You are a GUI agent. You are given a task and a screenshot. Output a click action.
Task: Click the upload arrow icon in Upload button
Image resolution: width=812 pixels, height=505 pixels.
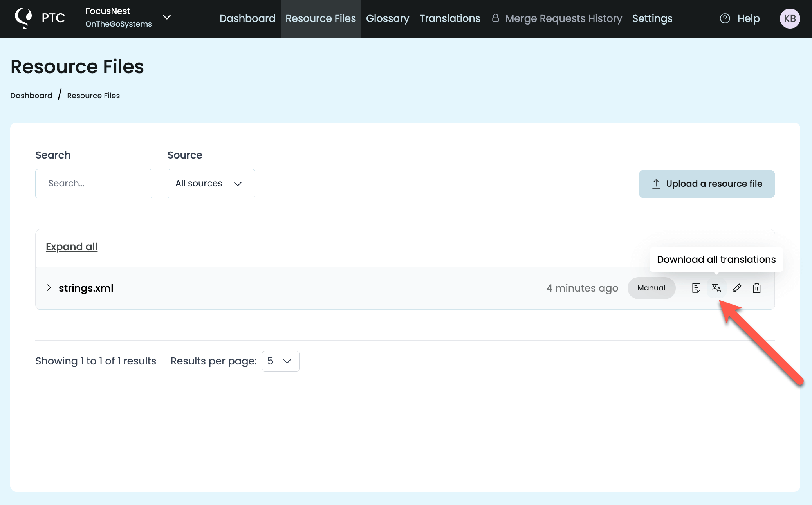click(656, 184)
